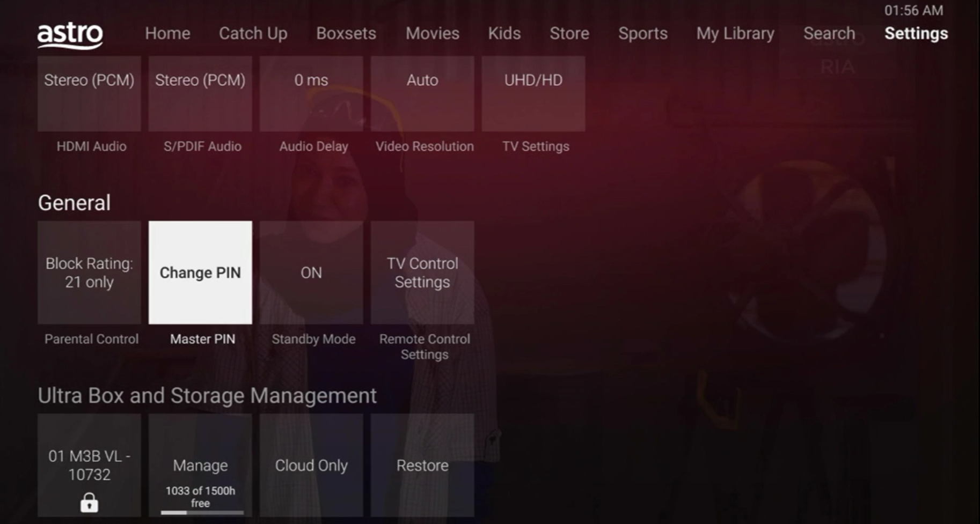The image size is (980, 524).
Task: Toggle Standby Mode ON tile
Action: tap(311, 272)
